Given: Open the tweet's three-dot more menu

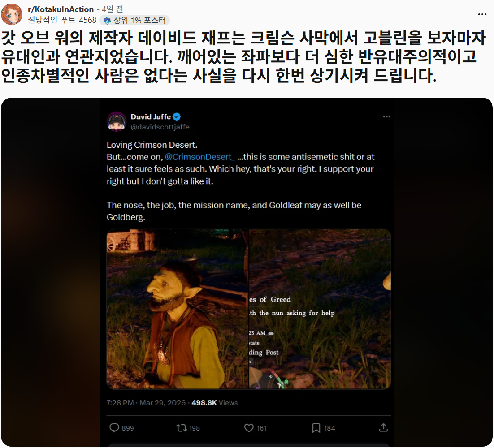Looking at the screenshot, I should click(386, 117).
